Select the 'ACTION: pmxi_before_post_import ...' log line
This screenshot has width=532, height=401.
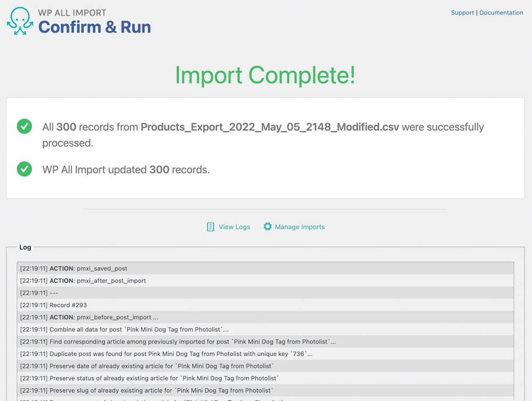tap(265, 317)
